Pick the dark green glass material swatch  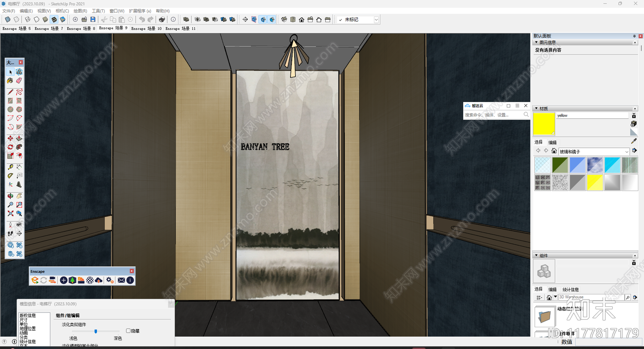pyautogui.click(x=560, y=165)
